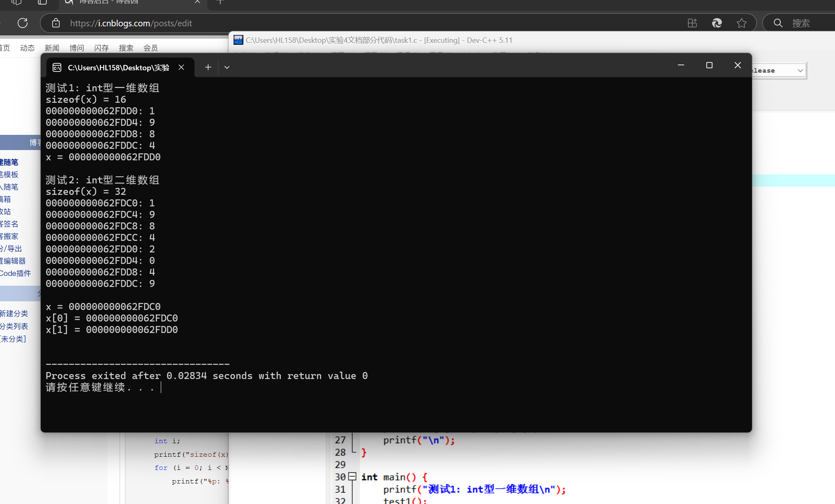Select the 会员 navigation item
This screenshot has width=835, height=504.
pos(150,48)
